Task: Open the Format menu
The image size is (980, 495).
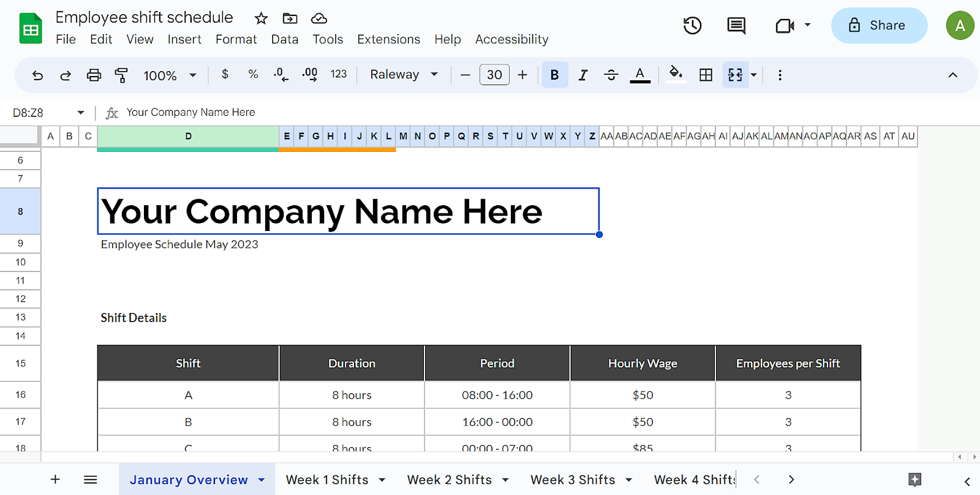Action: click(236, 39)
